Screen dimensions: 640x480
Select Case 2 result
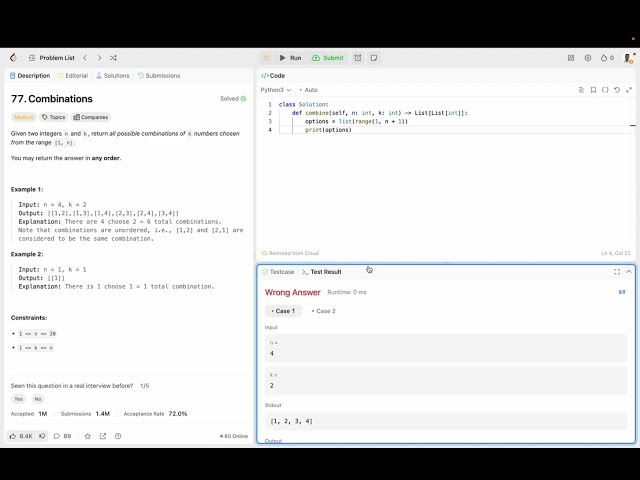coord(323,311)
